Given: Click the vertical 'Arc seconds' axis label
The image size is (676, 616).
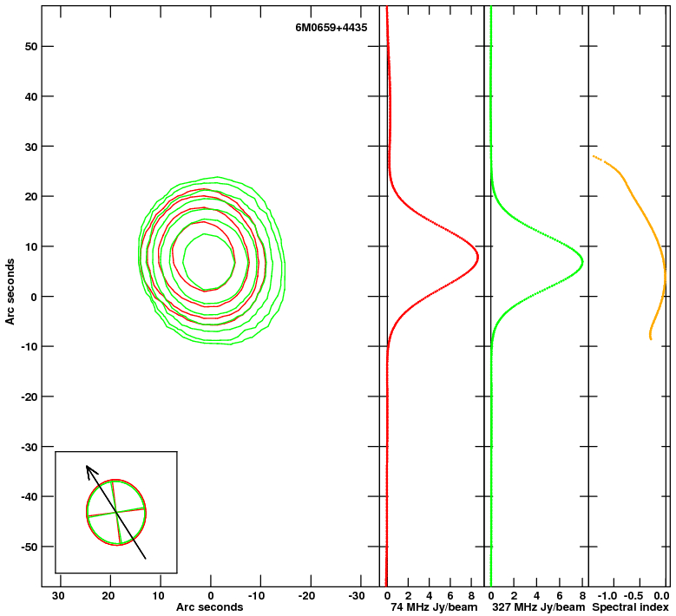Looking at the screenshot, I should [x=10, y=292].
